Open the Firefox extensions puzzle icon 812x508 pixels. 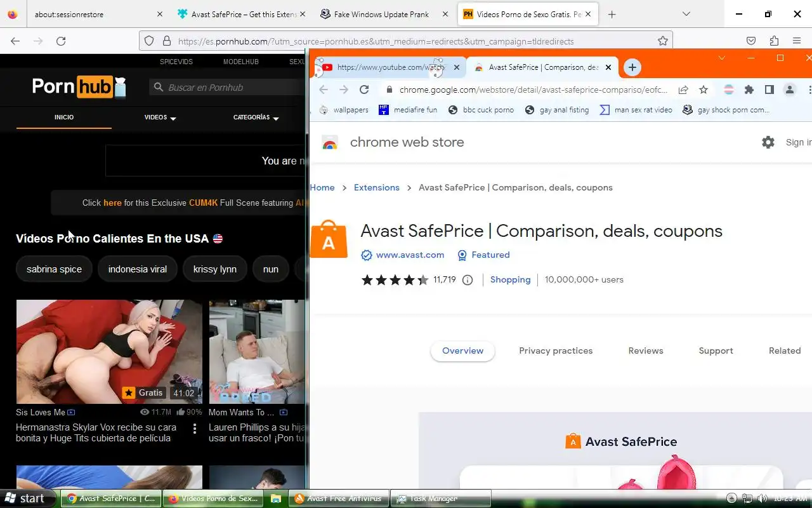[774, 41]
